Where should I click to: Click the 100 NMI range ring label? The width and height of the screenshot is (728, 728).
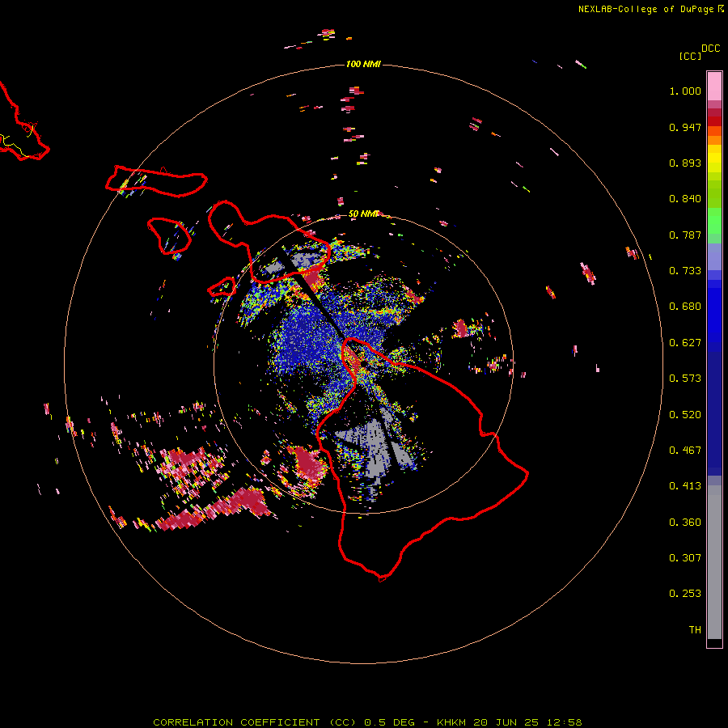tap(363, 64)
